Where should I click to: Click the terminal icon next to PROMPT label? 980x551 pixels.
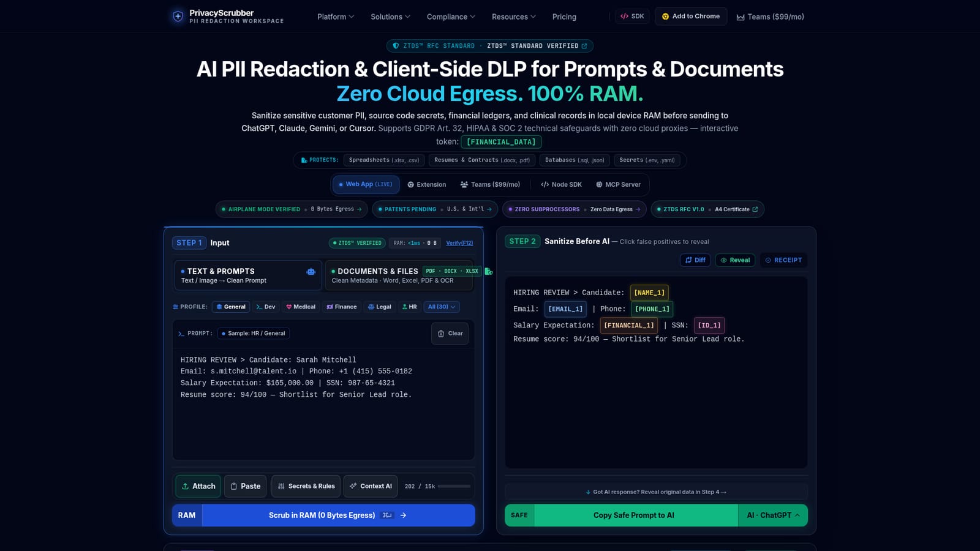pos(181,334)
